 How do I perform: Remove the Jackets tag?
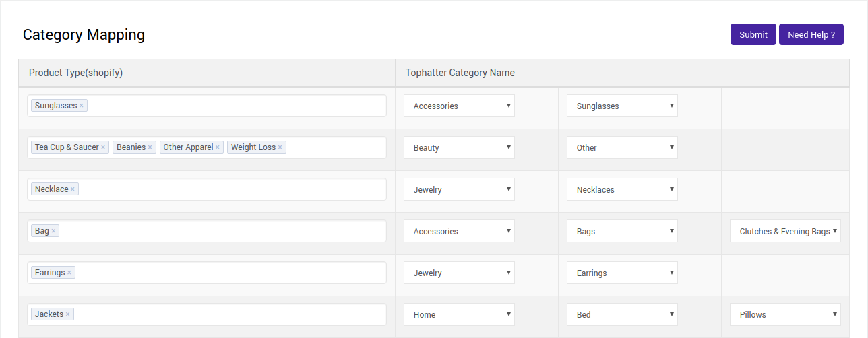[x=68, y=314]
